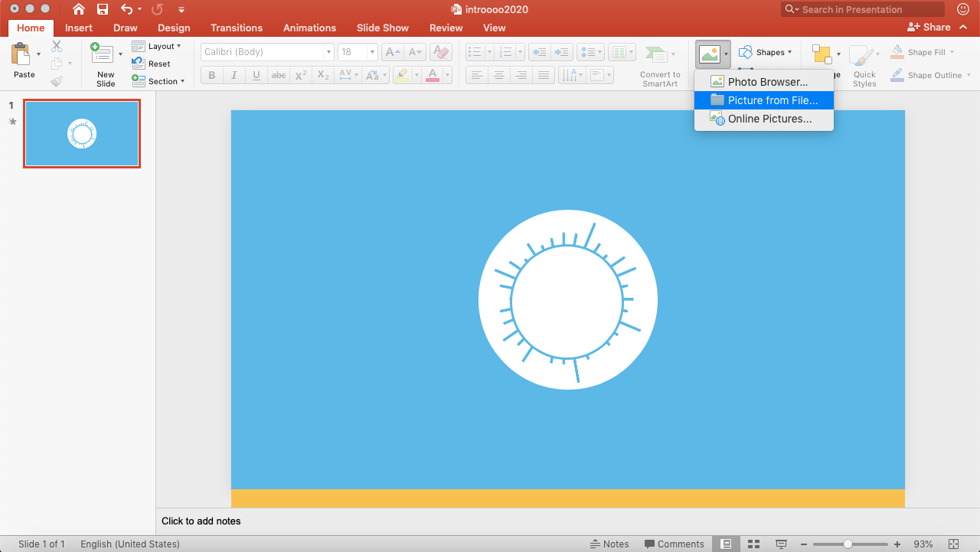Increase font size with the large A
980x552 pixels.
point(391,52)
